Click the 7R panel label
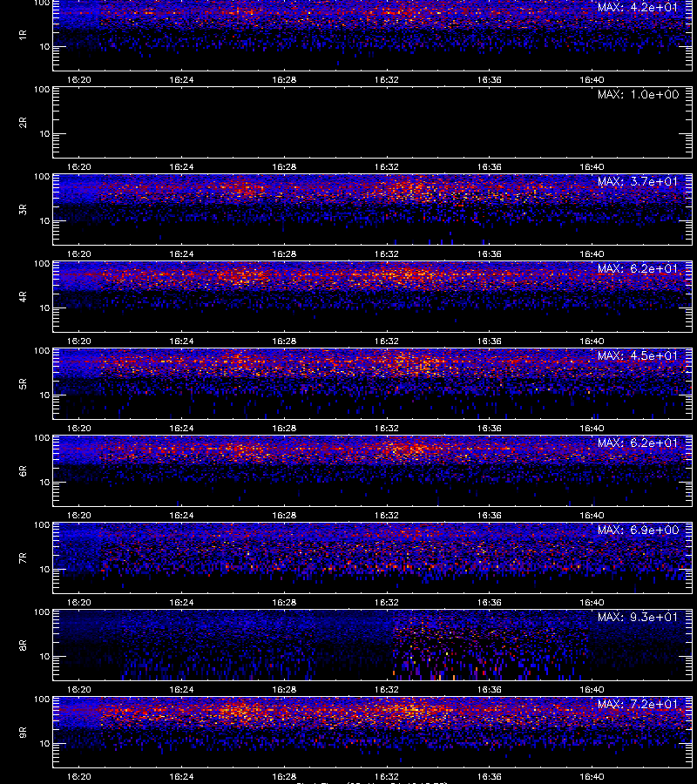 click(x=23, y=558)
